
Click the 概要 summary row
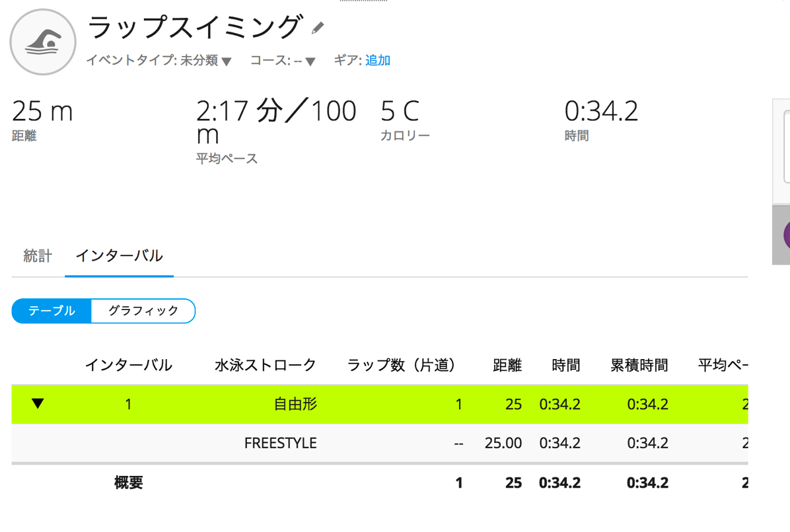pyautogui.click(x=380, y=482)
